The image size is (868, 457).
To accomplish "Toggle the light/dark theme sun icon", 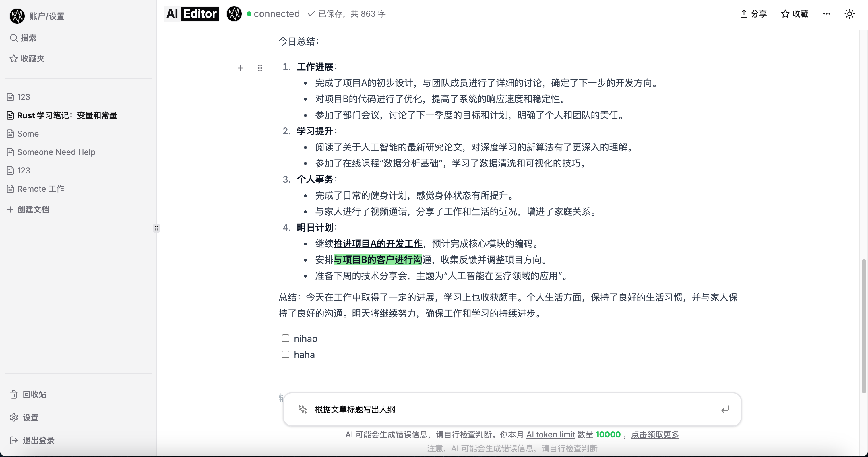I will pos(849,14).
